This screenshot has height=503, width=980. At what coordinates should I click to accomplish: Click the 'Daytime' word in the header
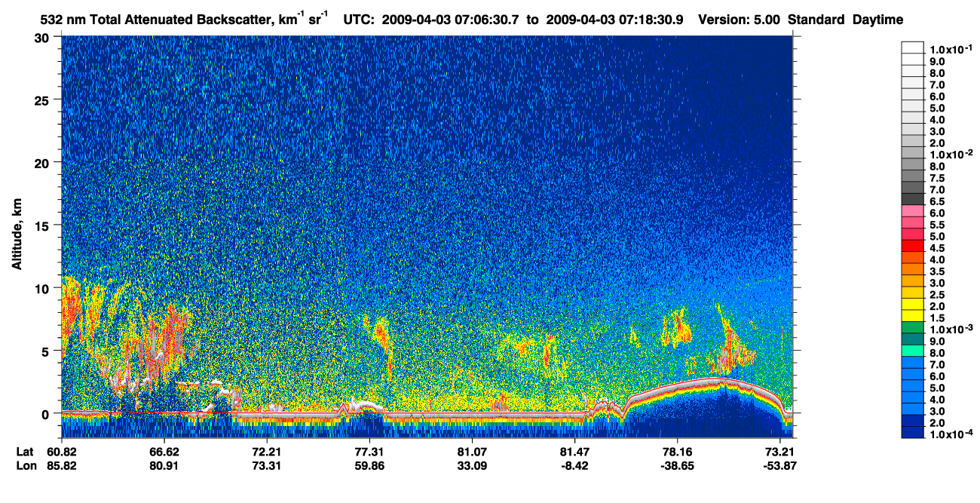(878, 20)
